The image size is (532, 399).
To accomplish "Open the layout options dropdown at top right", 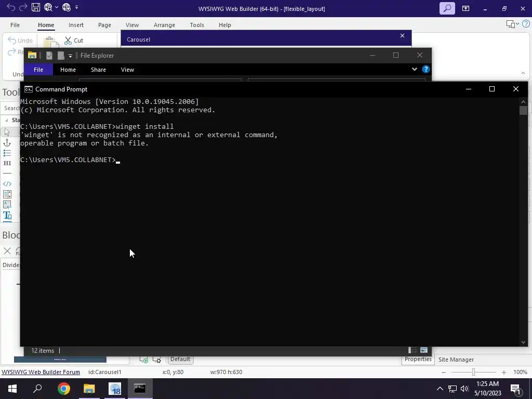I will tap(512, 24).
